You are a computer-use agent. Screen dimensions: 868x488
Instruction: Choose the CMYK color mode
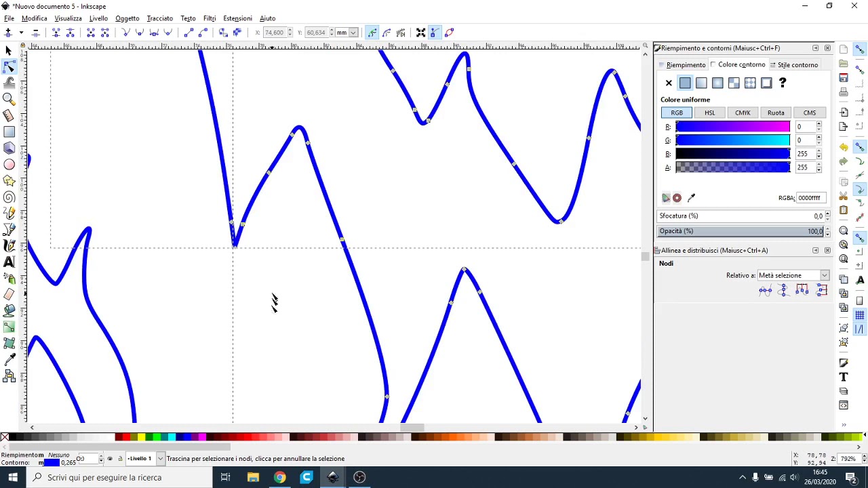[x=743, y=113]
